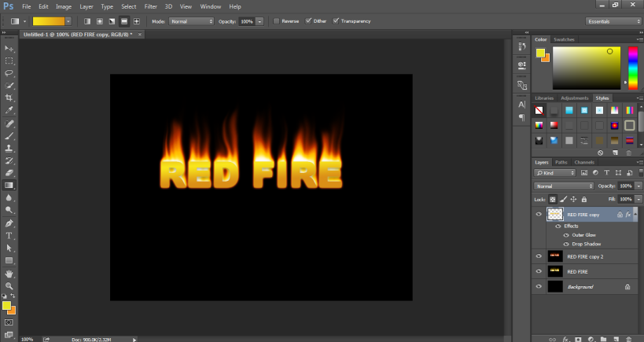644x342 pixels.
Task: Open the layer Fill dropdown arrow
Action: tap(638, 199)
